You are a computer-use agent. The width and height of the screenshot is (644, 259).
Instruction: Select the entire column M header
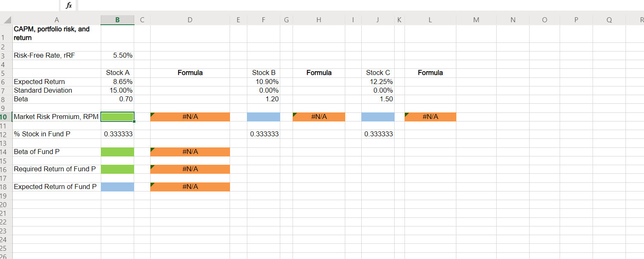476,19
